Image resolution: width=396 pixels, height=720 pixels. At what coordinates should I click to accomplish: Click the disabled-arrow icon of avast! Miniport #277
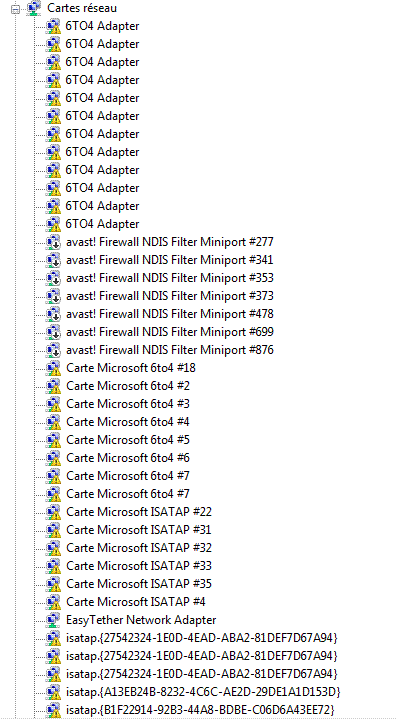[x=53, y=242]
